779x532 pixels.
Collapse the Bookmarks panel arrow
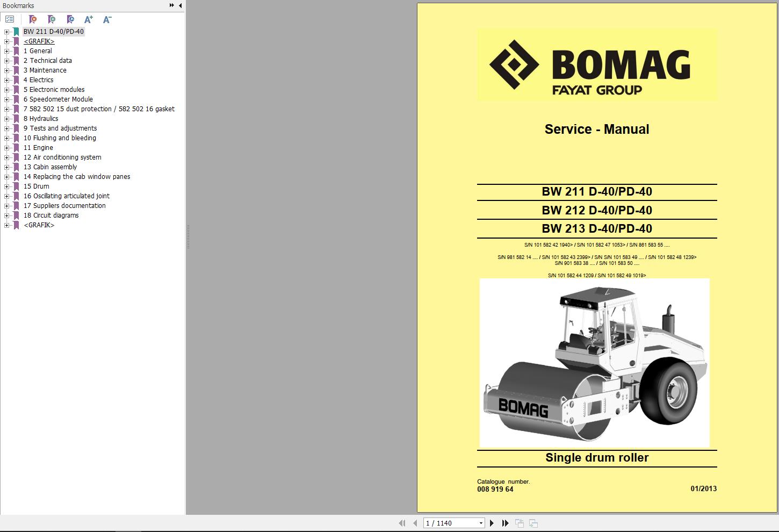tap(179, 5)
